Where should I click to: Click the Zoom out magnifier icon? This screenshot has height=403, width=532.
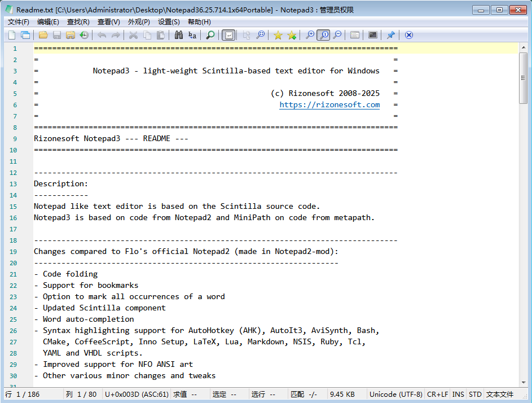pos(337,35)
